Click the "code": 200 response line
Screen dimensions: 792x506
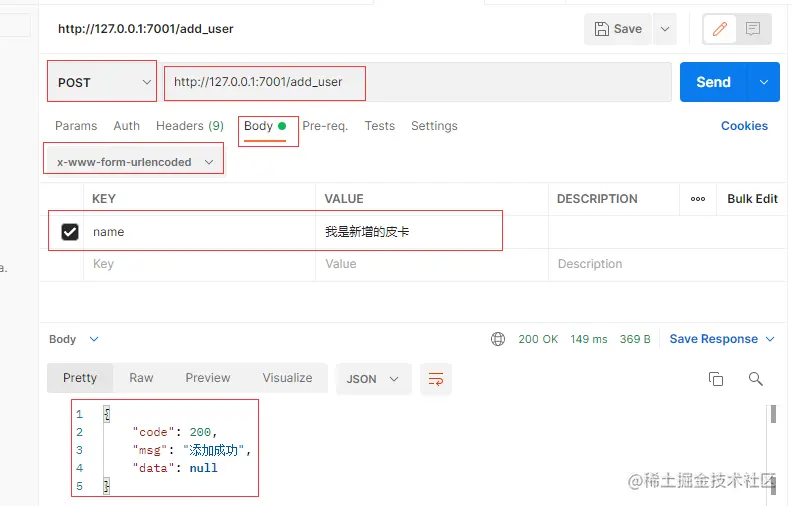(175, 432)
